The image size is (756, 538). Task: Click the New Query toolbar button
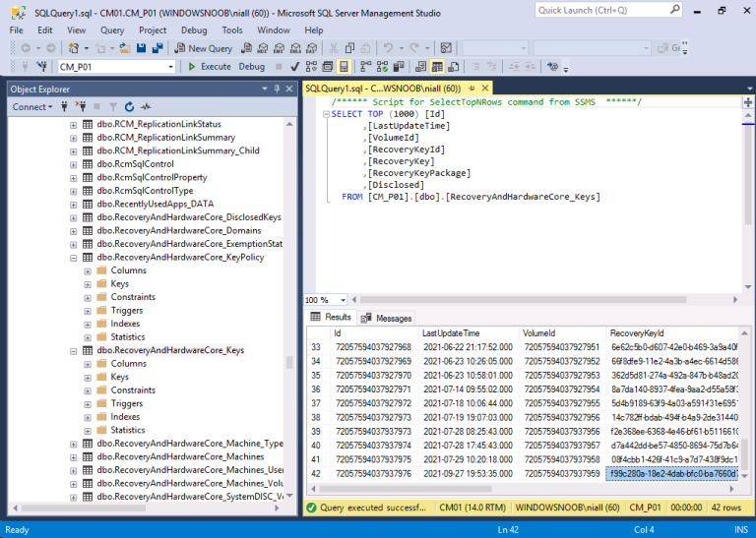tap(205, 48)
